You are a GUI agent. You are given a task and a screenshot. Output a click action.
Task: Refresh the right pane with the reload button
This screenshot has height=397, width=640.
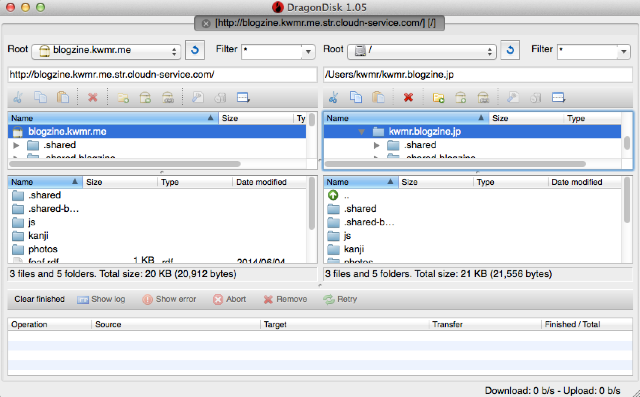(x=510, y=50)
